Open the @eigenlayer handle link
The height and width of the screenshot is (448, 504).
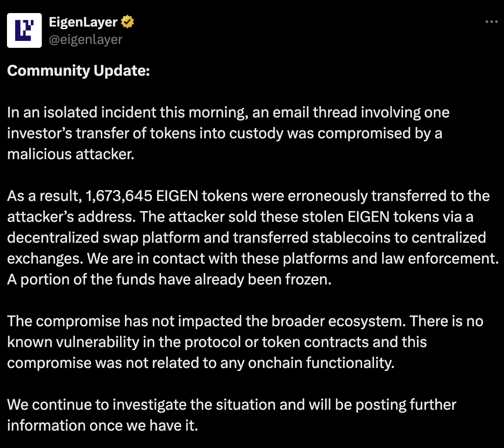pyautogui.click(x=85, y=40)
